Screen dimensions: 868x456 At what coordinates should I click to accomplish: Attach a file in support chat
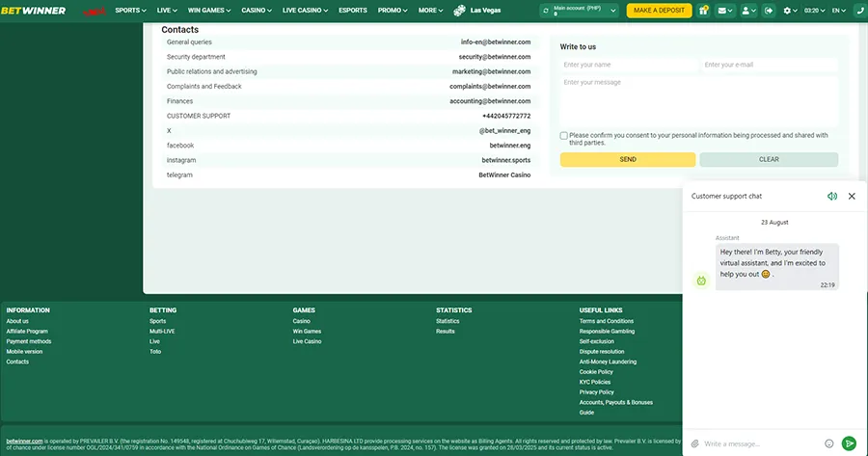[695, 443]
